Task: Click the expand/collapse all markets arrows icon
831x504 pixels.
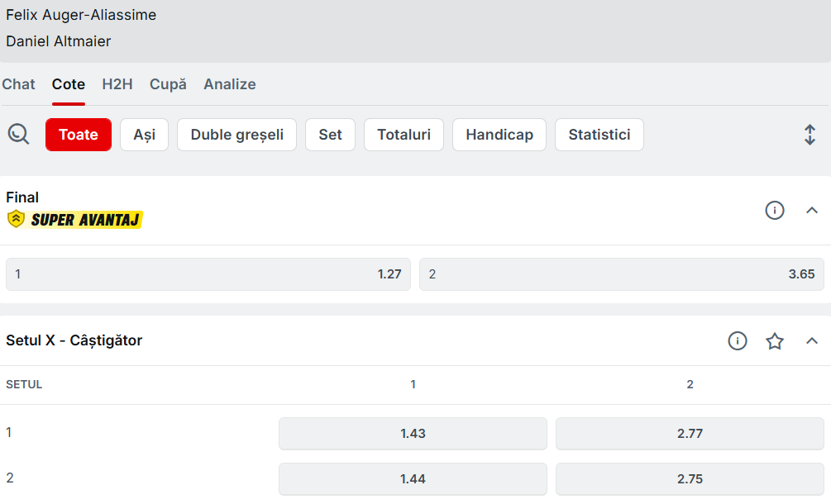Action: pos(810,135)
